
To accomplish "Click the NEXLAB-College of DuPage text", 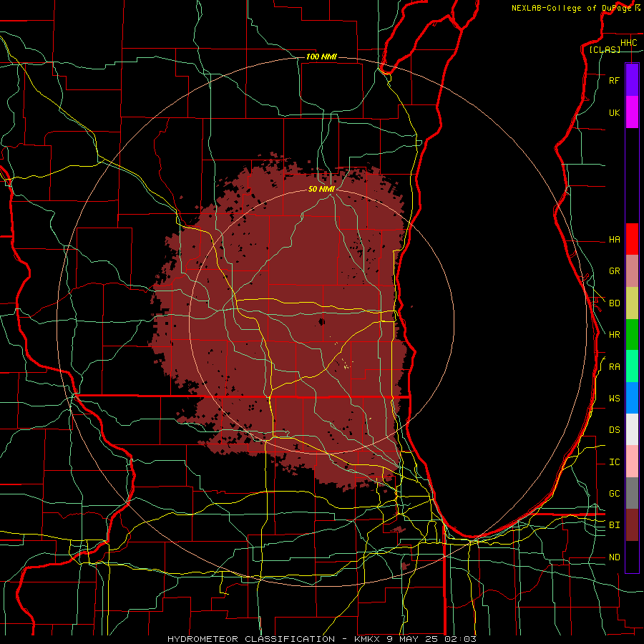I will (x=572, y=8).
